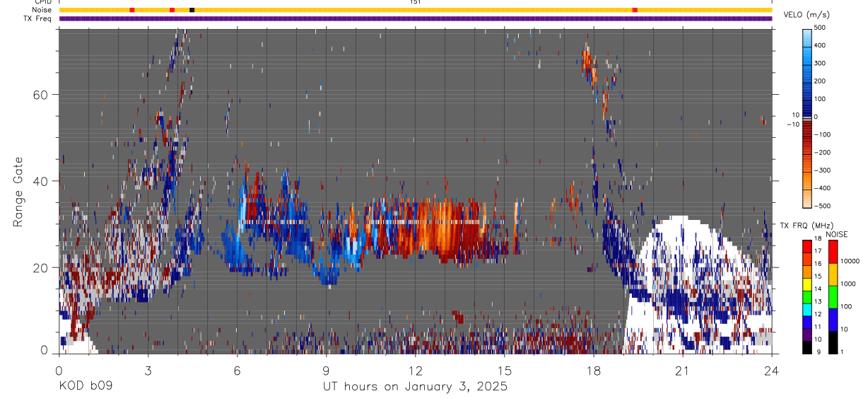868x401 pixels.
Task: Click the red 17–18 MHz TX FRQ swatch
Action: (807, 245)
